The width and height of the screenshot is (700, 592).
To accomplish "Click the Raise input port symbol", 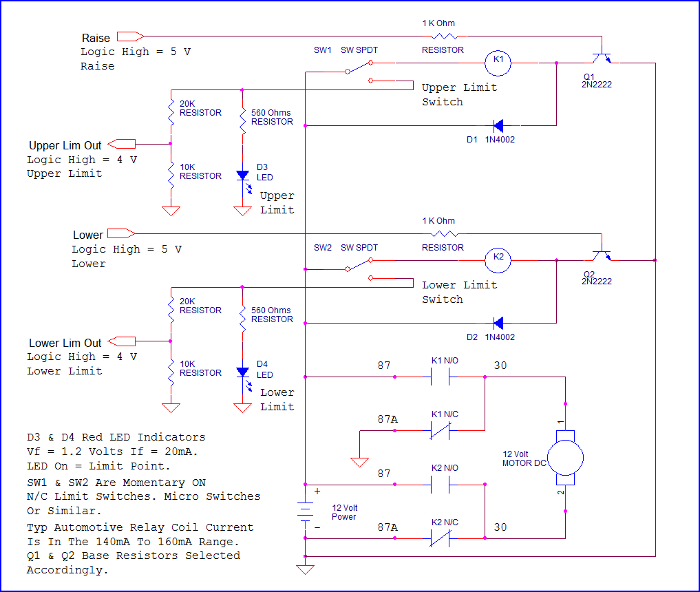I will pyautogui.click(x=130, y=36).
